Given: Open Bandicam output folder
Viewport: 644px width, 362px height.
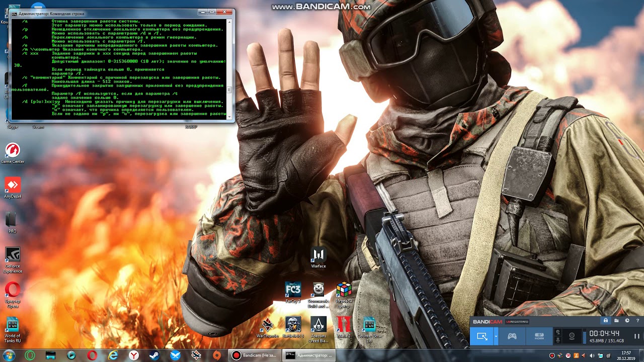Looking at the screenshot, I should click(616, 321).
